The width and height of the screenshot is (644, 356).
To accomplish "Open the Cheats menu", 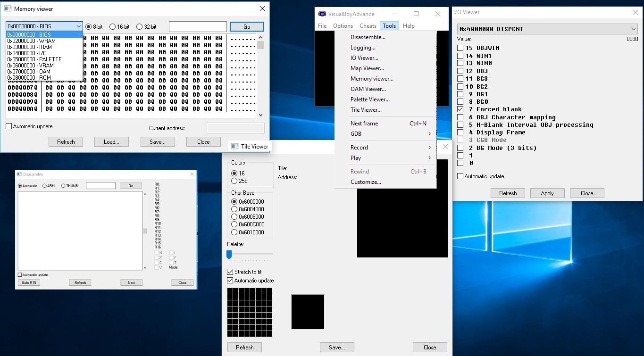I will click(368, 26).
